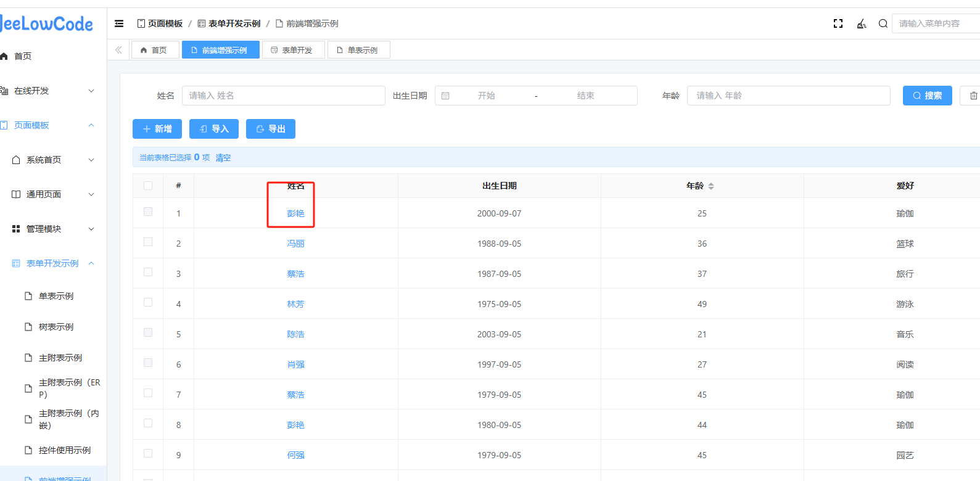The image size is (980, 481).
Task: Click the 清空 link to clear selection
Action: pos(223,158)
